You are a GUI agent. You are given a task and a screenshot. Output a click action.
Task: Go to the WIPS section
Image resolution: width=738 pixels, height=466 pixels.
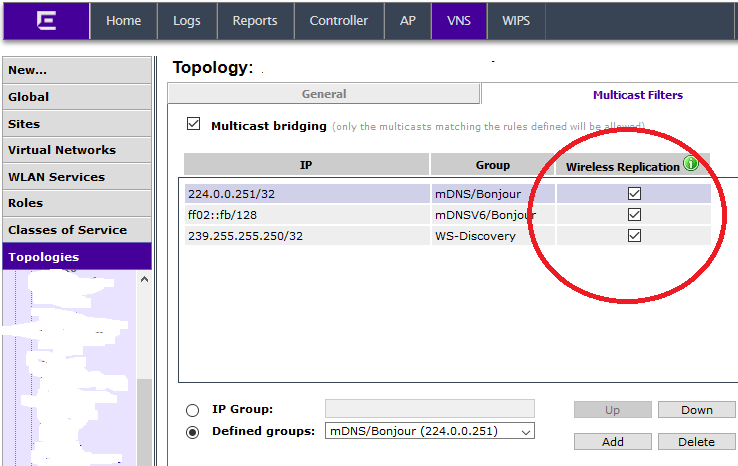click(516, 21)
